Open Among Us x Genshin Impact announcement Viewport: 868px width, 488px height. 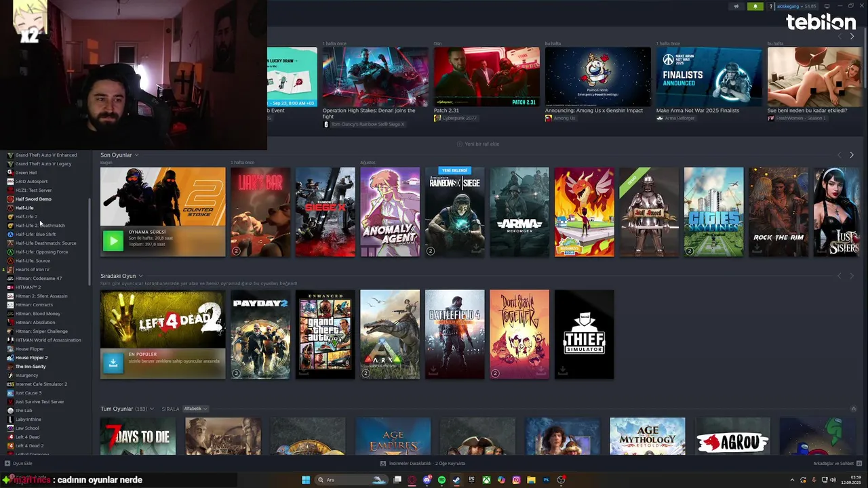pyautogui.click(x=598, y=77)
